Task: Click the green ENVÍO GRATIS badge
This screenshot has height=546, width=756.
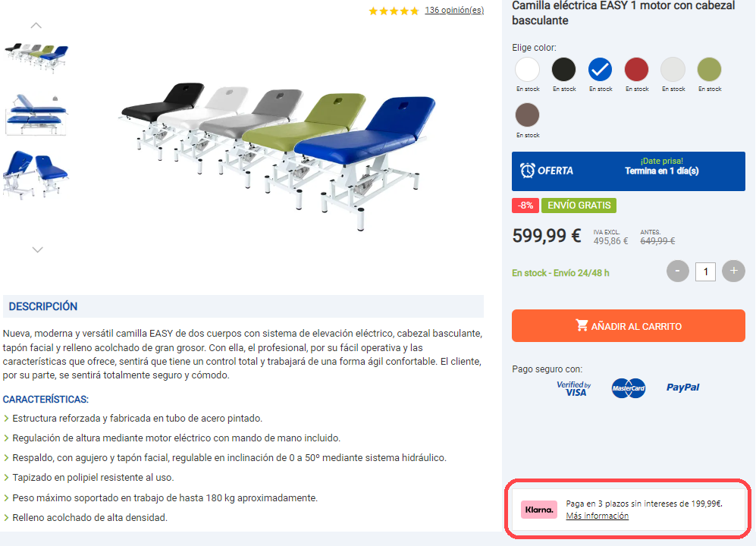Action: 579,205
